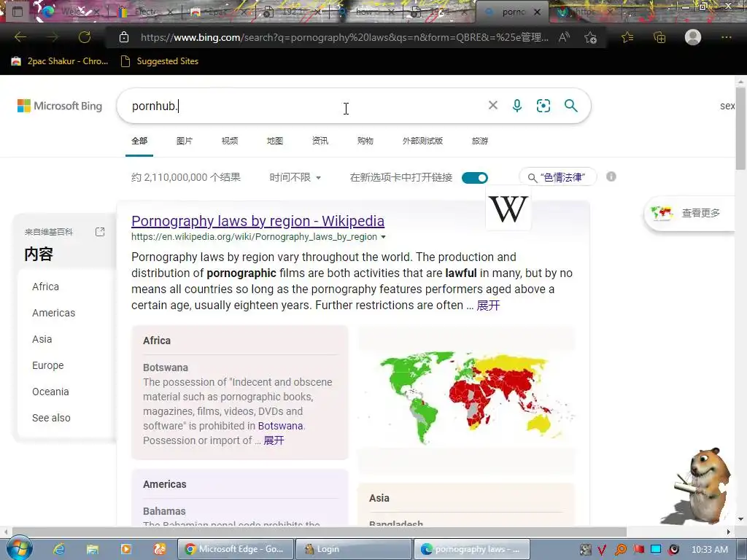The image size is (747, 560).
Task: Jump to See also in contents
Action: coord(51,418)
